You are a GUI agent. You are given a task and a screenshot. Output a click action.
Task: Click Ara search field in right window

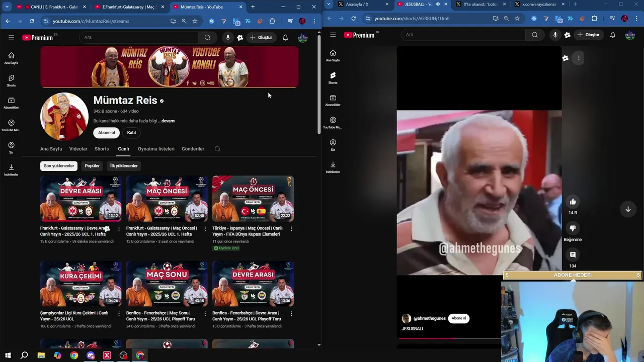pos(463,35)
